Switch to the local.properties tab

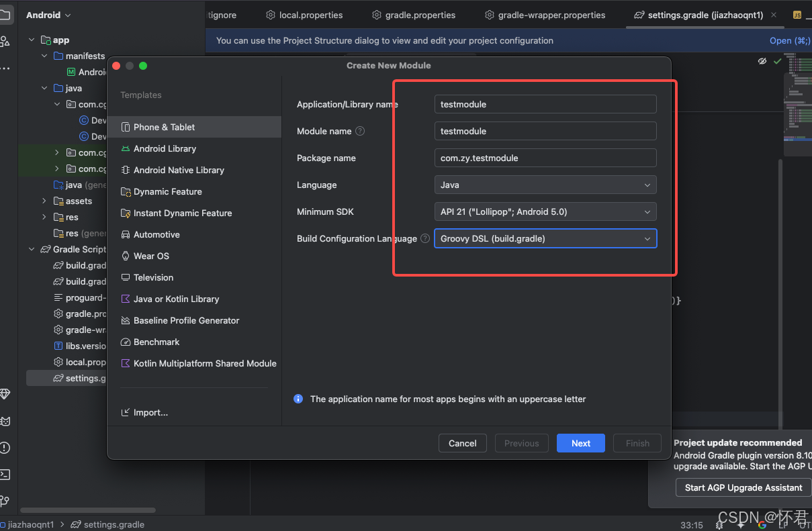pos(304,15)
